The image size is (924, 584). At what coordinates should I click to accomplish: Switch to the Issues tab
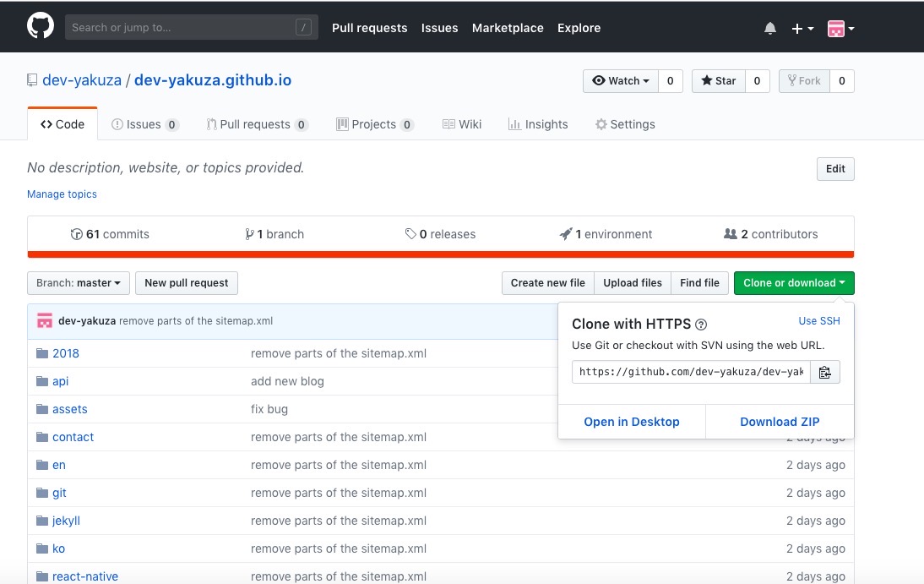coord(144,124)
